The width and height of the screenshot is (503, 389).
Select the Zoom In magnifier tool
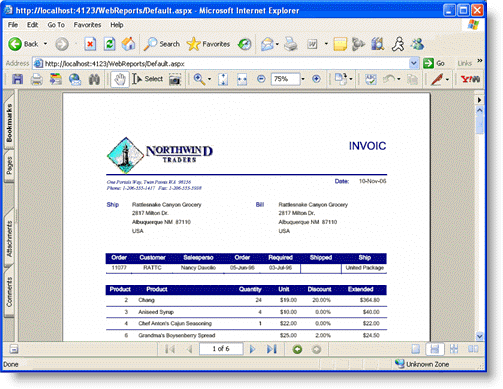coord(199,79)
